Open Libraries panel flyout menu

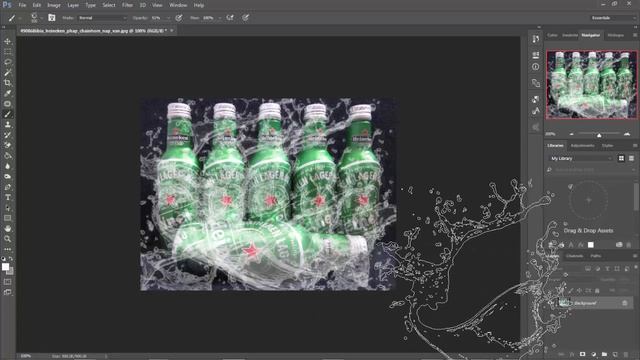point(635,146)
